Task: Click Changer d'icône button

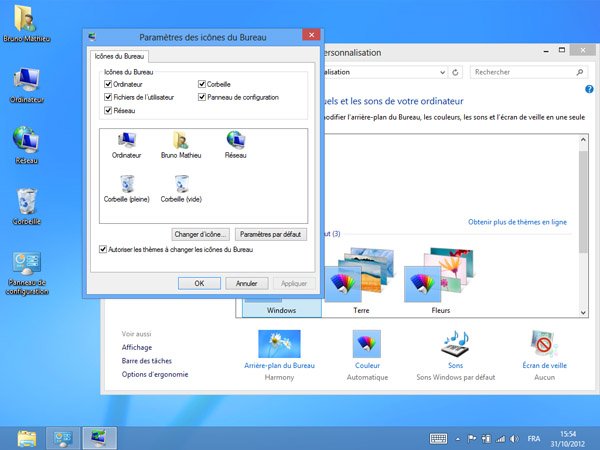Action: (201, 234)
